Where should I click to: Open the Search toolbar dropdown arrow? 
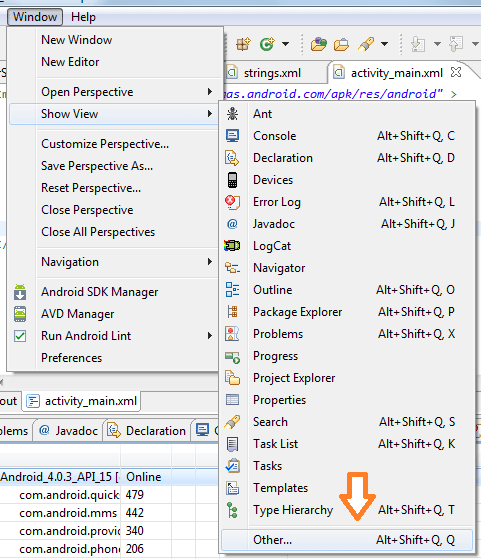(384, 44)
